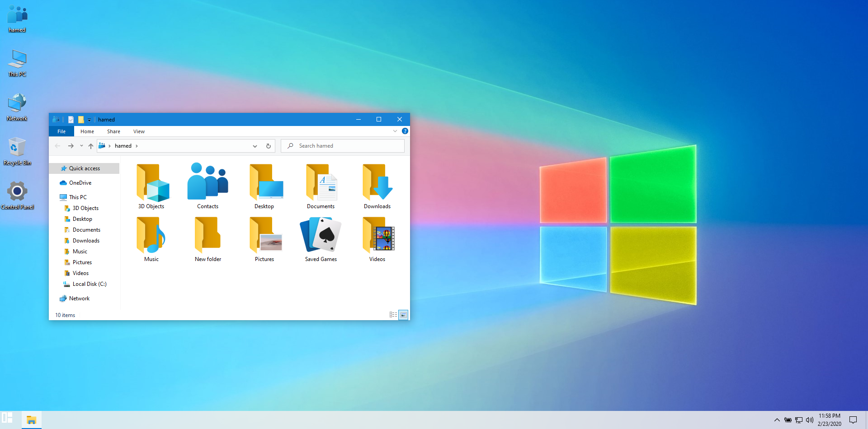Switch to large icons view in status bar
The width and height of the screenshot is (868, 429).
(404, 315)
